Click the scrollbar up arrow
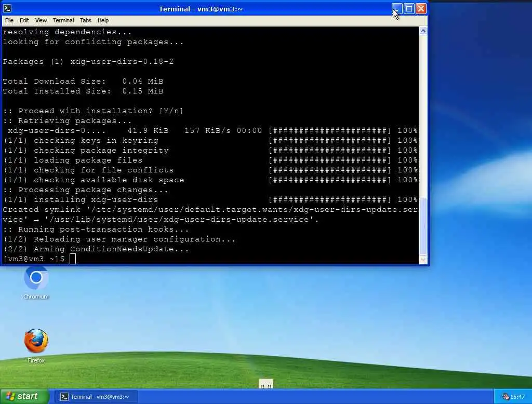 [x=423, y=31]
